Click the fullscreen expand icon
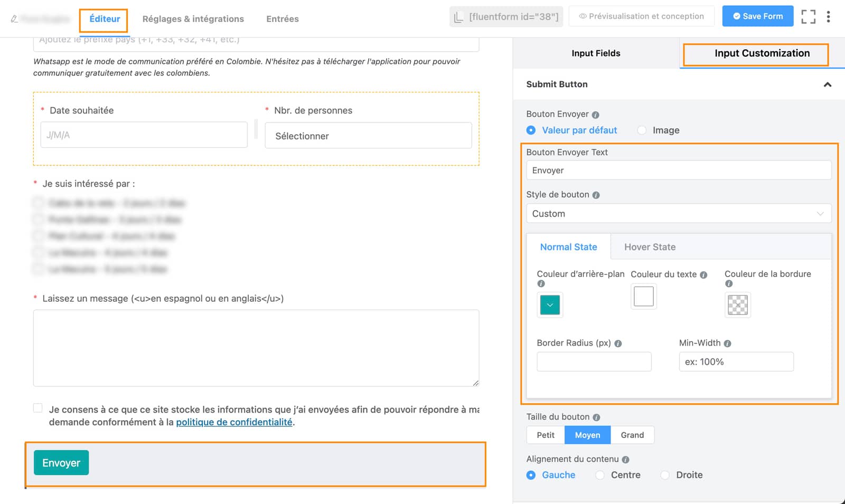 point(808,16)
